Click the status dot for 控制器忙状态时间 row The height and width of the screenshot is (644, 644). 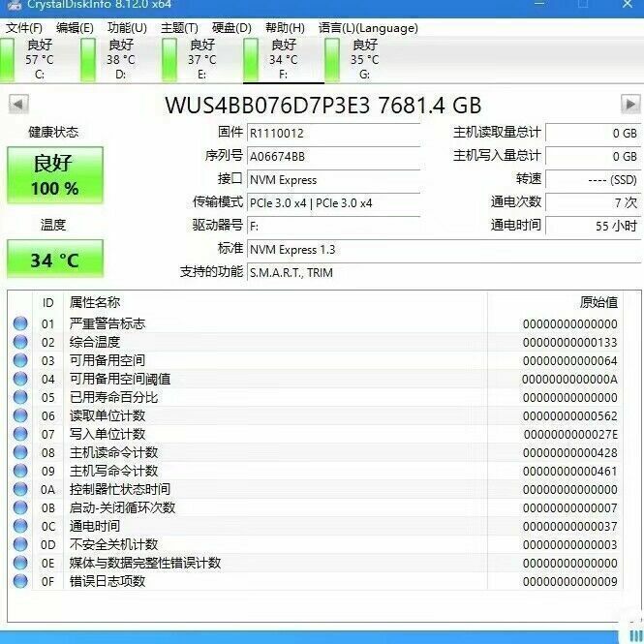pos(20,489)
